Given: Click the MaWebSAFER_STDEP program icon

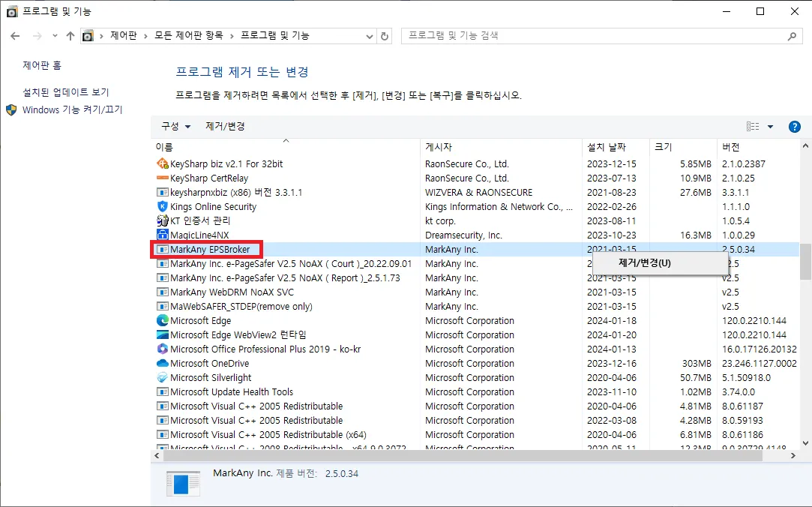Looking at the screenshot, I should (162, 307).
